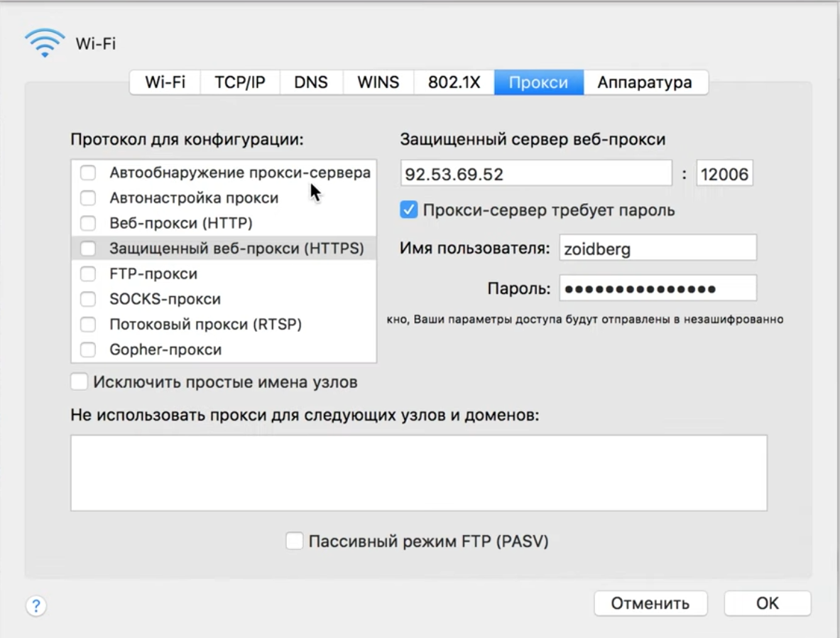Check Веб-прокси (HTTP)
This screenshot has height=638, width=840.
[x=88, y=222]
